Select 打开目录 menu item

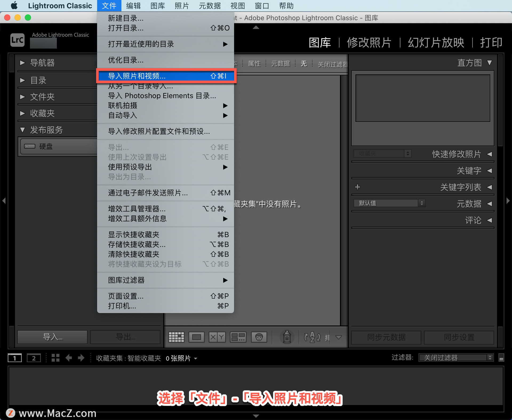click(x=166, y=28)
